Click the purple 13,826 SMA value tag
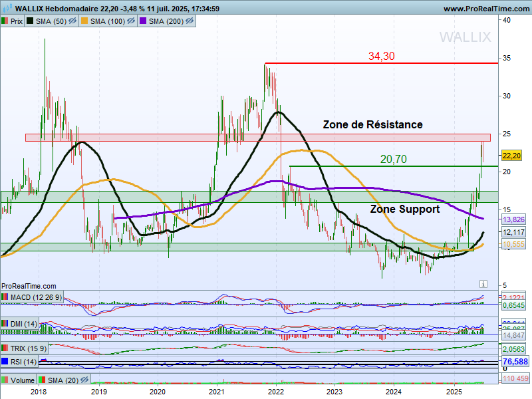The height and width of the screenshot is (399, 532). (513, 219)
